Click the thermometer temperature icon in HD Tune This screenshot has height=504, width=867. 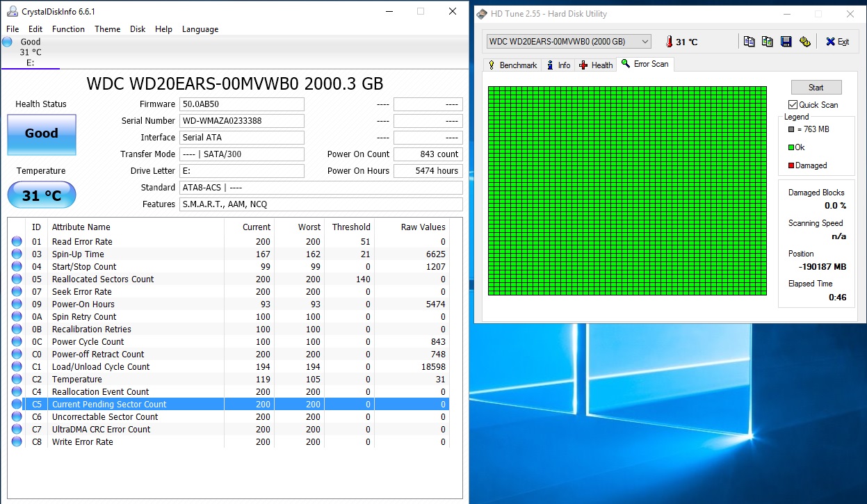pyautogui.click(x=669, y=42)
